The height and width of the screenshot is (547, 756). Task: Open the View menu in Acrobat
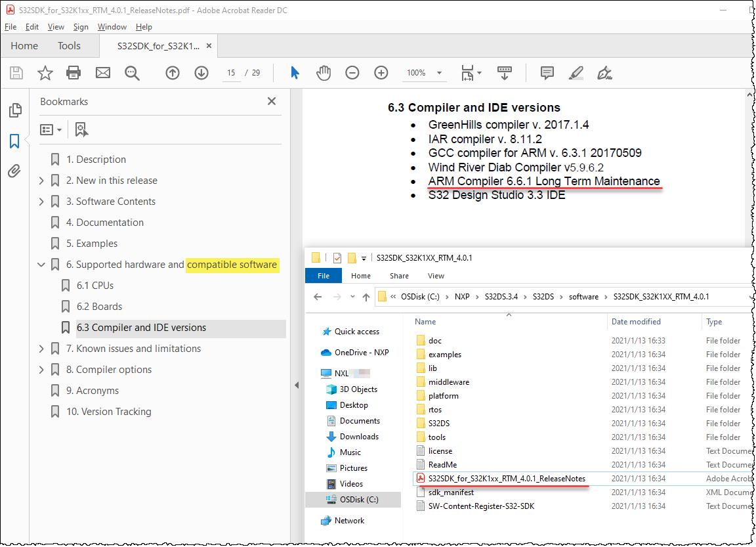coord(56,27)
